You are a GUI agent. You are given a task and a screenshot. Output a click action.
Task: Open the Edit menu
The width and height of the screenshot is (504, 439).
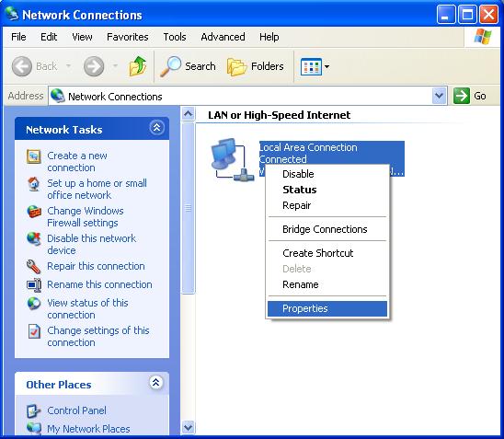[x=49, y=37]
